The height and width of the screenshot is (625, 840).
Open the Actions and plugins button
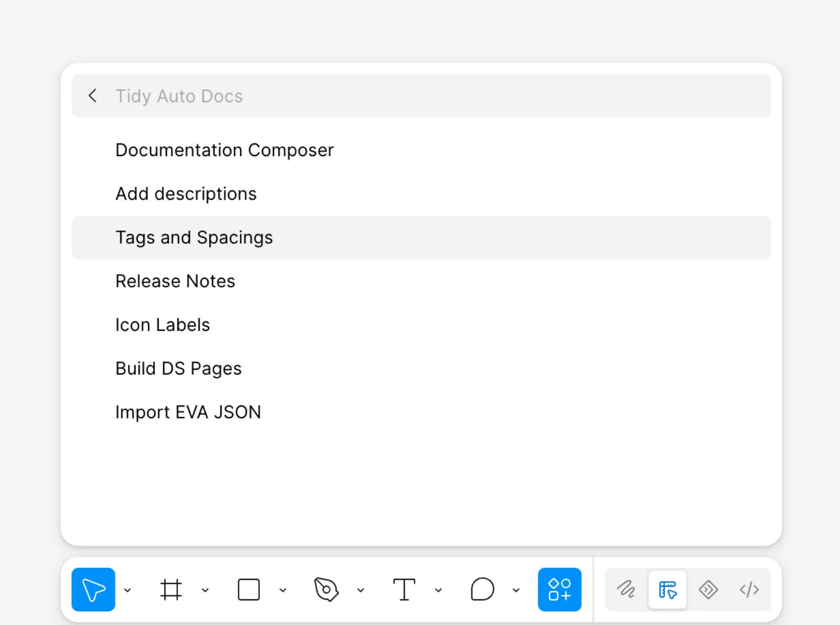(560, 589)
